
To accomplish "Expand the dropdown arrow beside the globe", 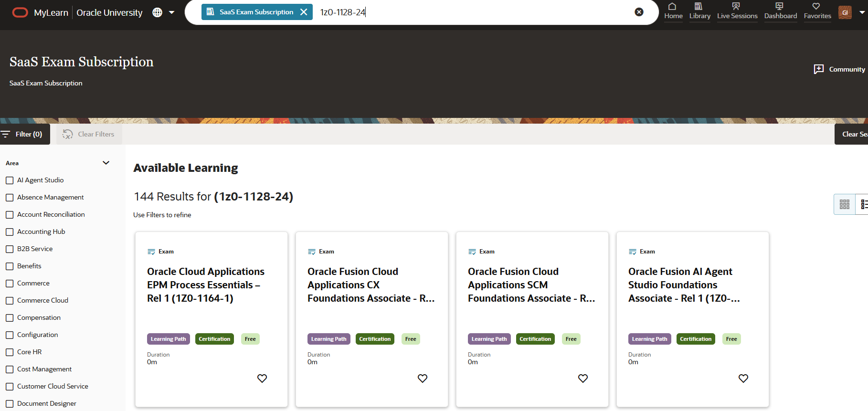I will pos(171,12).
